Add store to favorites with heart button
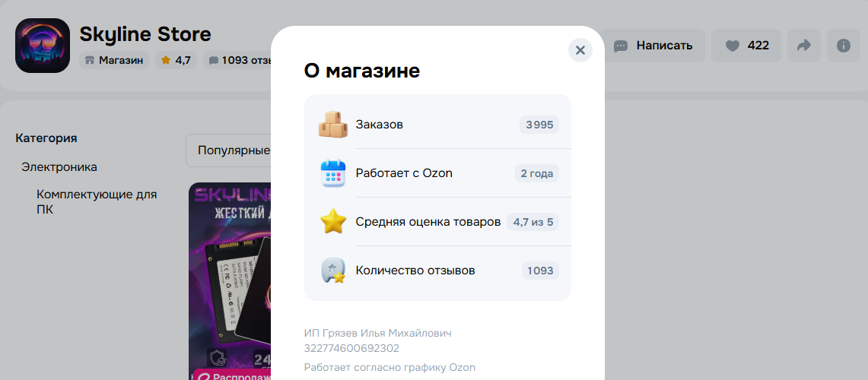868x380 pixels. [746, 46]
